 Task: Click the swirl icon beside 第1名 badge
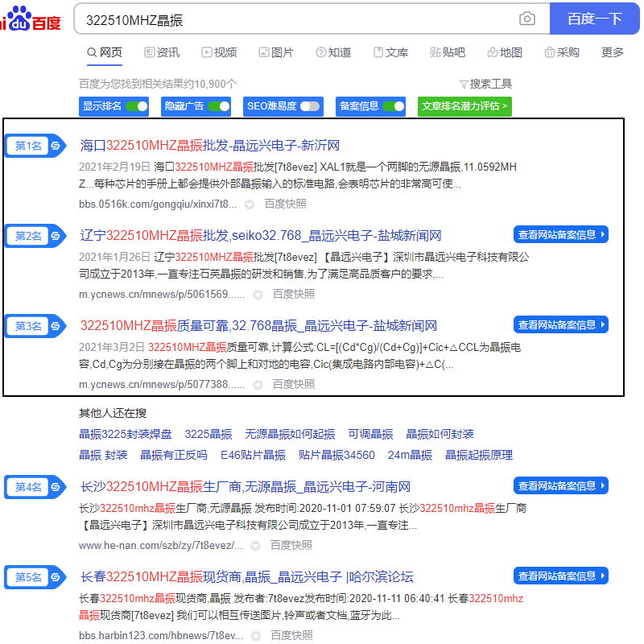(56, 146)
